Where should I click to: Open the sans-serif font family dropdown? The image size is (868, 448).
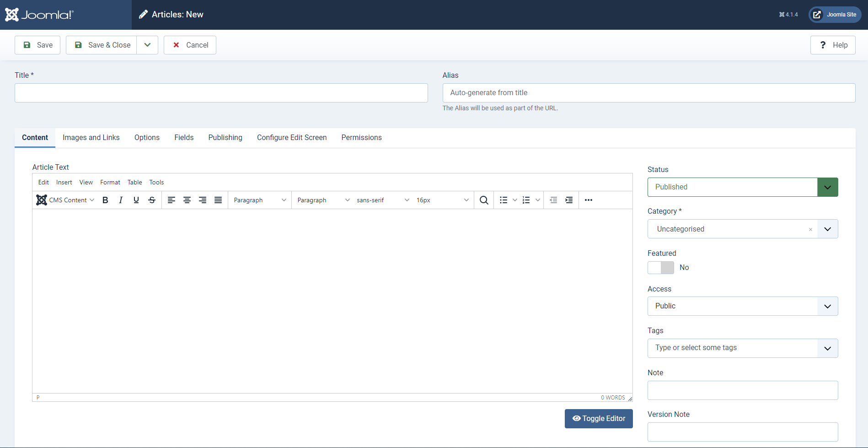tap(383, 200)
